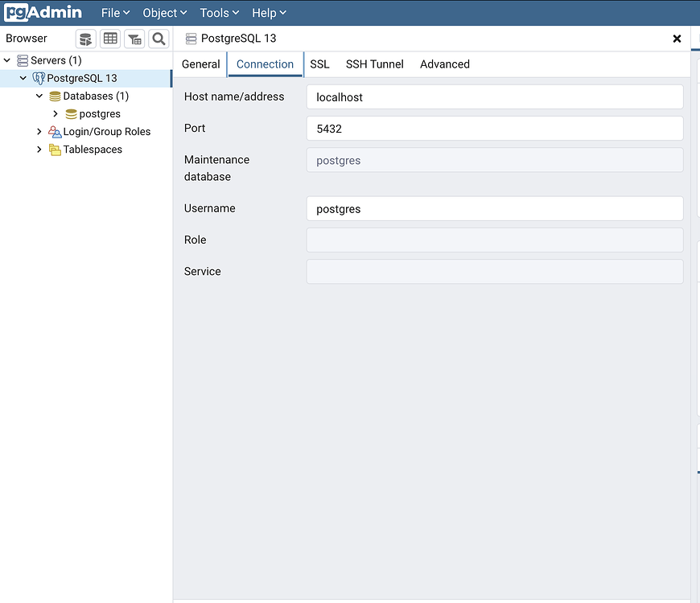Image resolution: width=700 pixels, height=603 pixels.
Task: Open the Query Tool from the browser toolbar
Action: (x=85, y=38)
